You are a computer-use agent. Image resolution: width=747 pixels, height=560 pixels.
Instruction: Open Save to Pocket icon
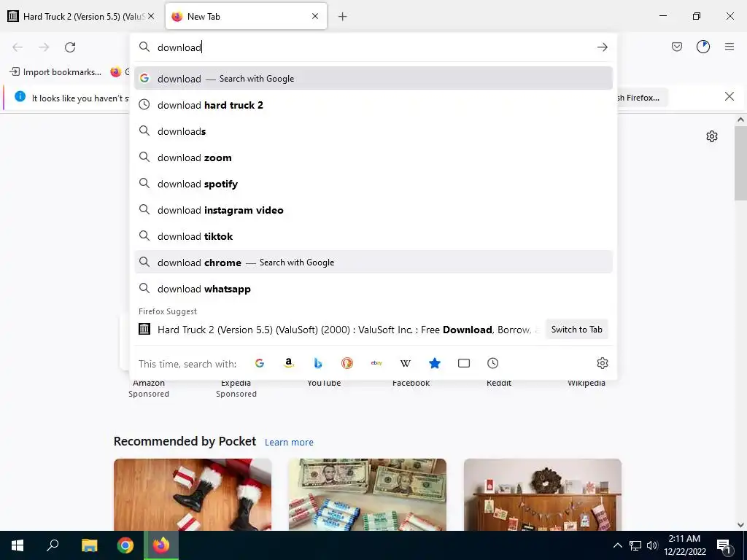tap(676, 47)
